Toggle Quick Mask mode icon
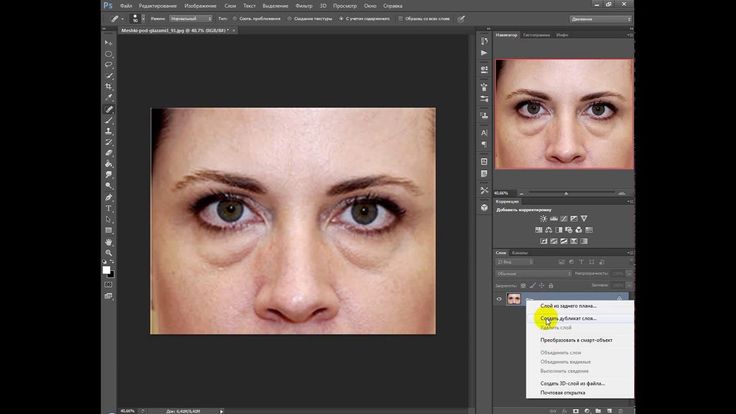This screenshot has width=736, height=414. click(x=108, y=284)
